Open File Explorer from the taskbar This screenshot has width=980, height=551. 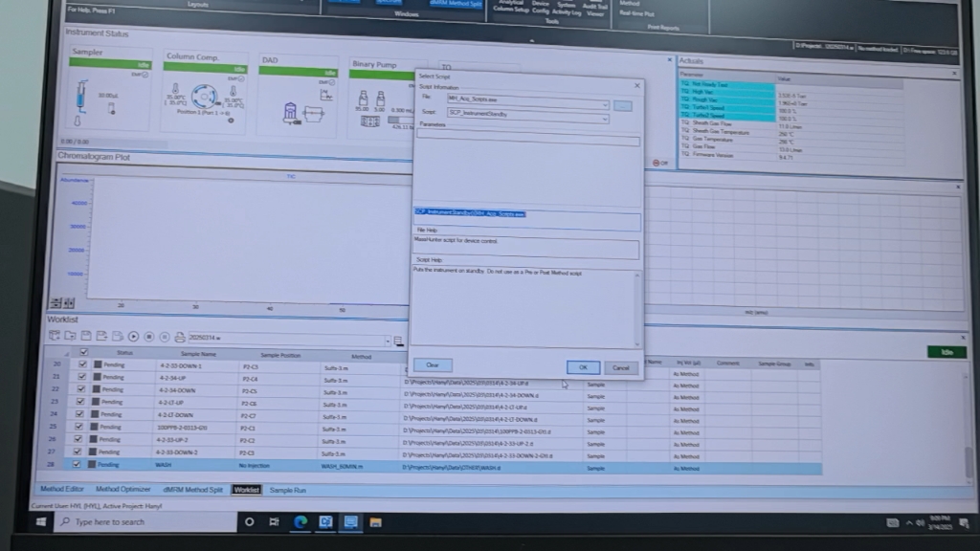375,523
